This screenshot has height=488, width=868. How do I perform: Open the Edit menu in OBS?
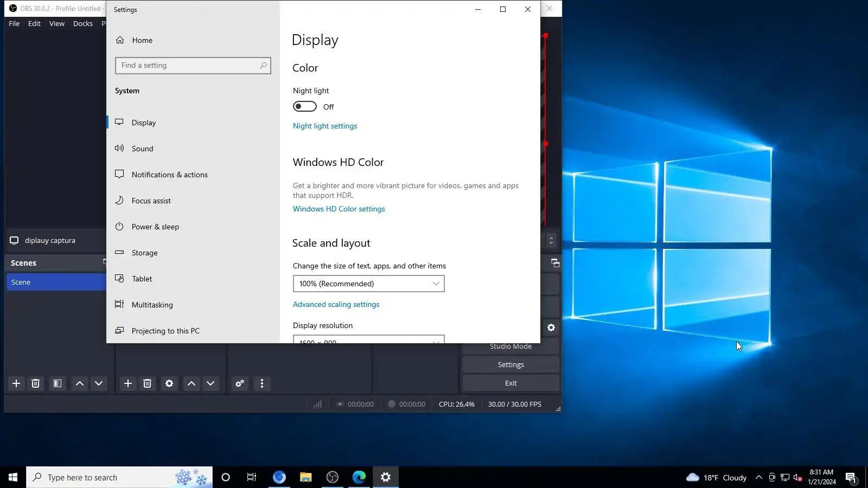pyautogui.click(x=34, y=24)
